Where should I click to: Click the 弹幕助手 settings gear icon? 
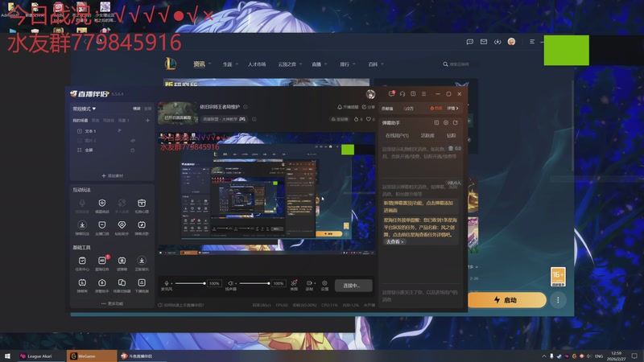click(446, 123)
